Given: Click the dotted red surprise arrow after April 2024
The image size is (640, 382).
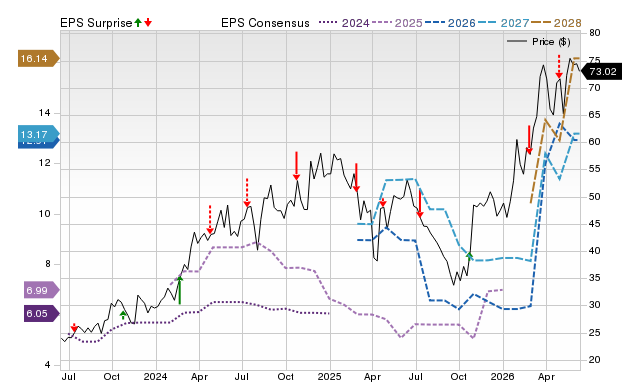Looking at the screenshot, I should point(210,220).
